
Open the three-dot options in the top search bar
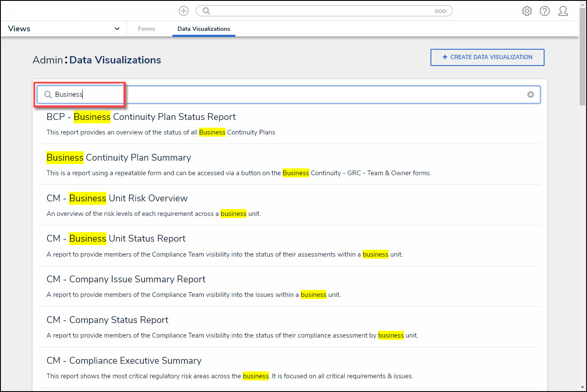pyautogui.click(x=440, y=12)
